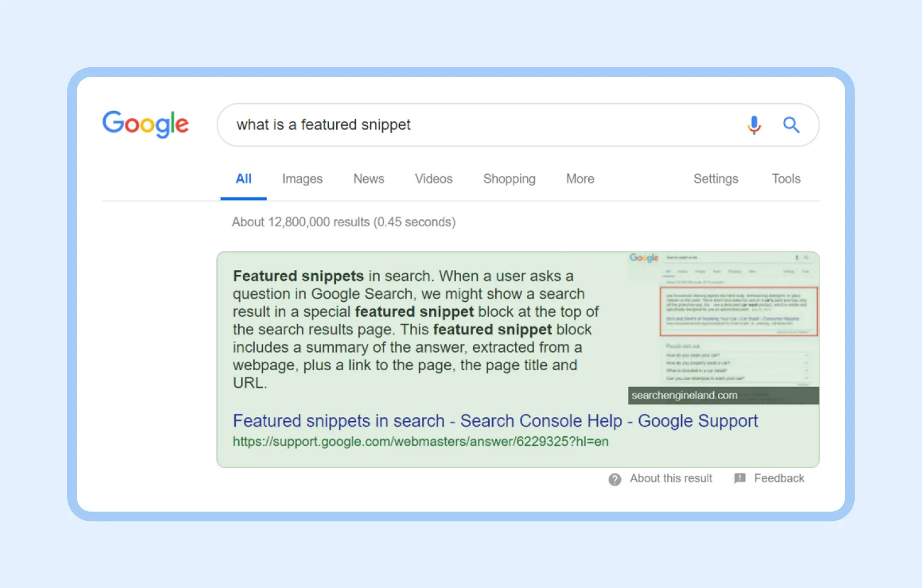Click the About 12,800,000 results text
922x588 pixels.
[344, 222]
